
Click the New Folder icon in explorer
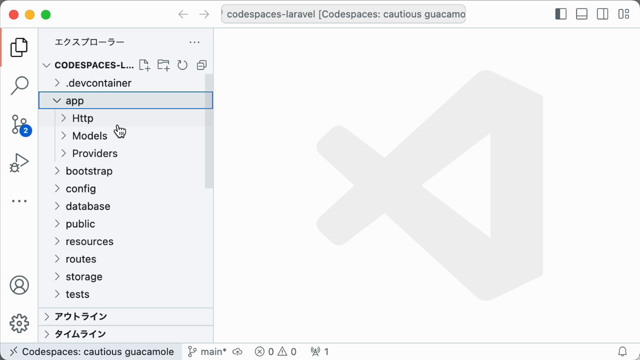164,65
